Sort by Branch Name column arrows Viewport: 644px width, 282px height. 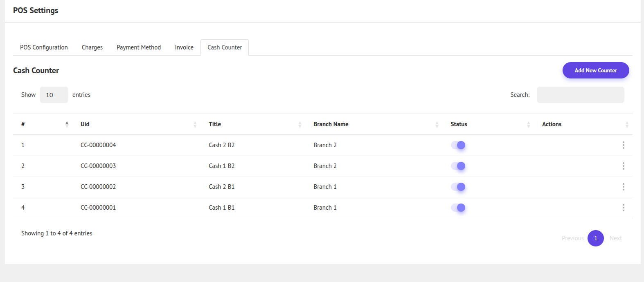tap(437, 125)
